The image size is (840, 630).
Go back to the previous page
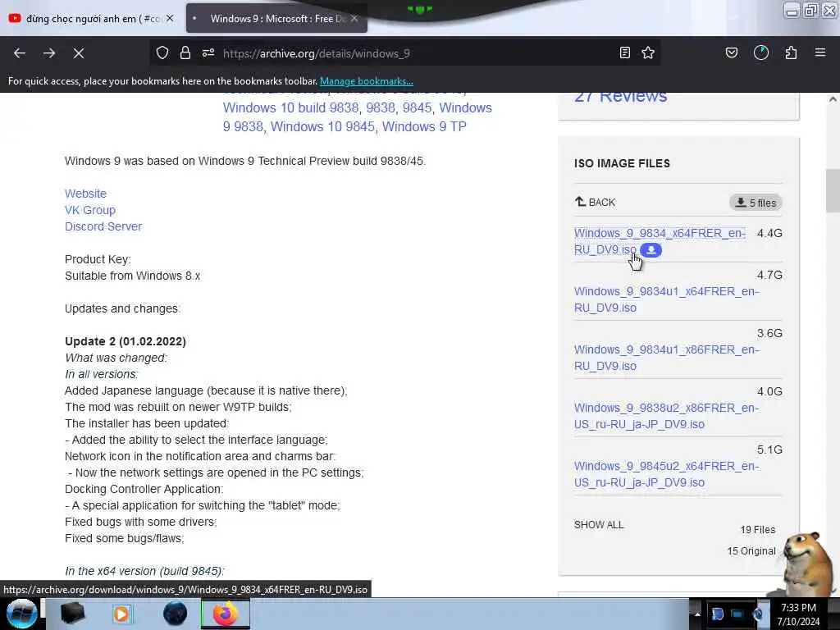pyautogui.click(x=20, y=53)
